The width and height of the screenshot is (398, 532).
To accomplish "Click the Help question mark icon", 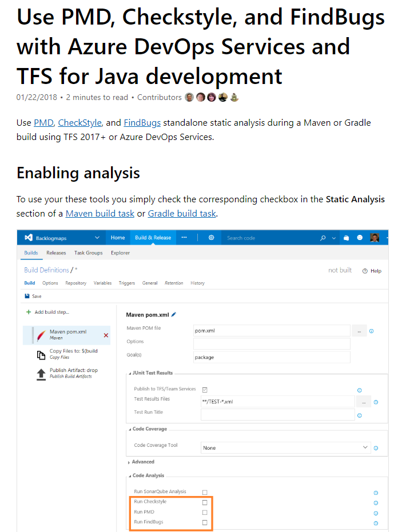I will coord(365,271).
